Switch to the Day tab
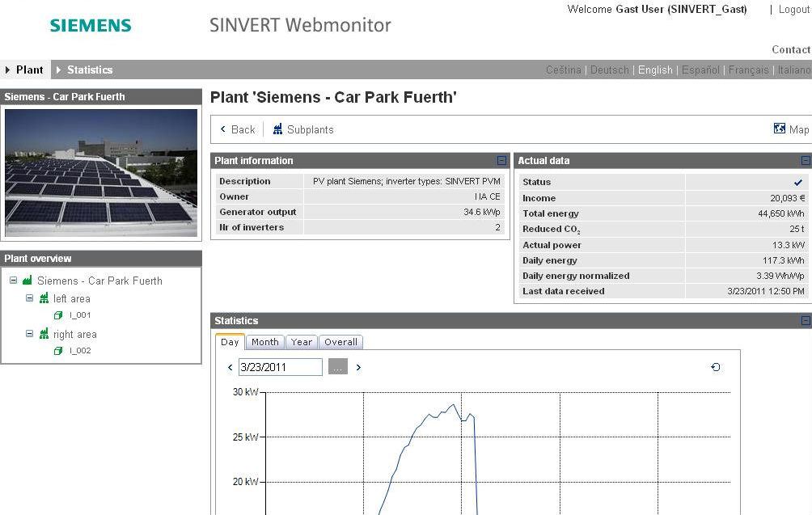The height and width of the screenshot is (515, 812). coord(230,342)
